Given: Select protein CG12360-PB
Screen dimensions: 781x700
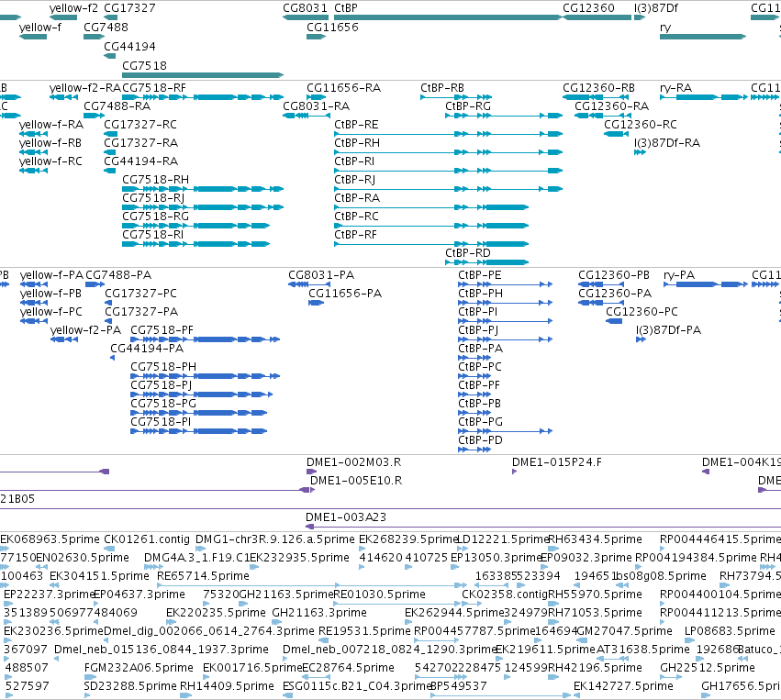Looking at the screenshot, I should click(614, 275).
